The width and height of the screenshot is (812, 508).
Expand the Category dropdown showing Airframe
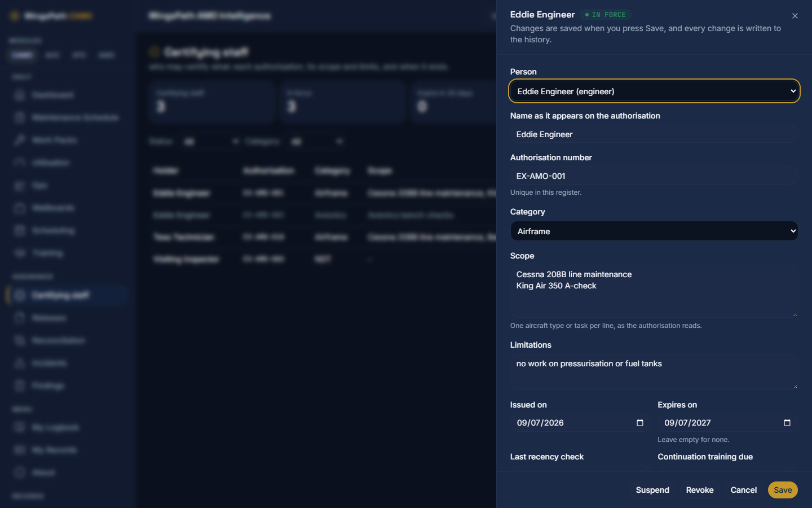point(654,231)
